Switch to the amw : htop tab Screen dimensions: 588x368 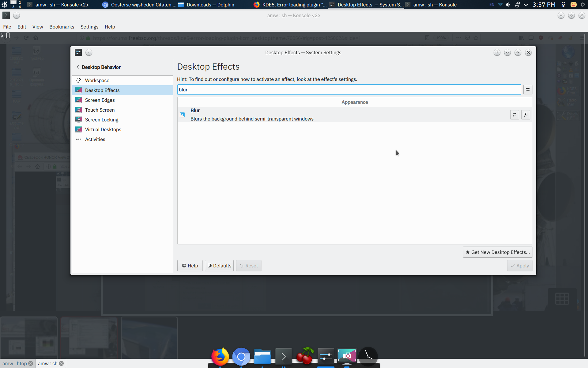[15, 363]
